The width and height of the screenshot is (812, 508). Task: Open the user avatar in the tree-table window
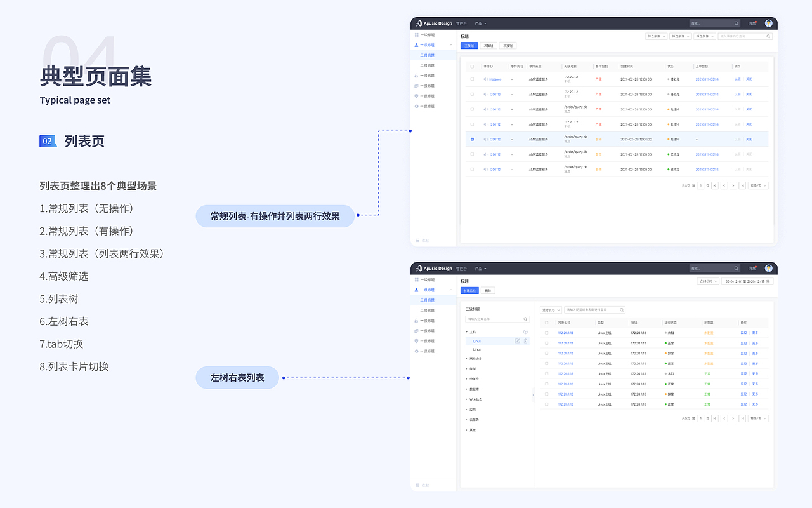pos(768,268)
